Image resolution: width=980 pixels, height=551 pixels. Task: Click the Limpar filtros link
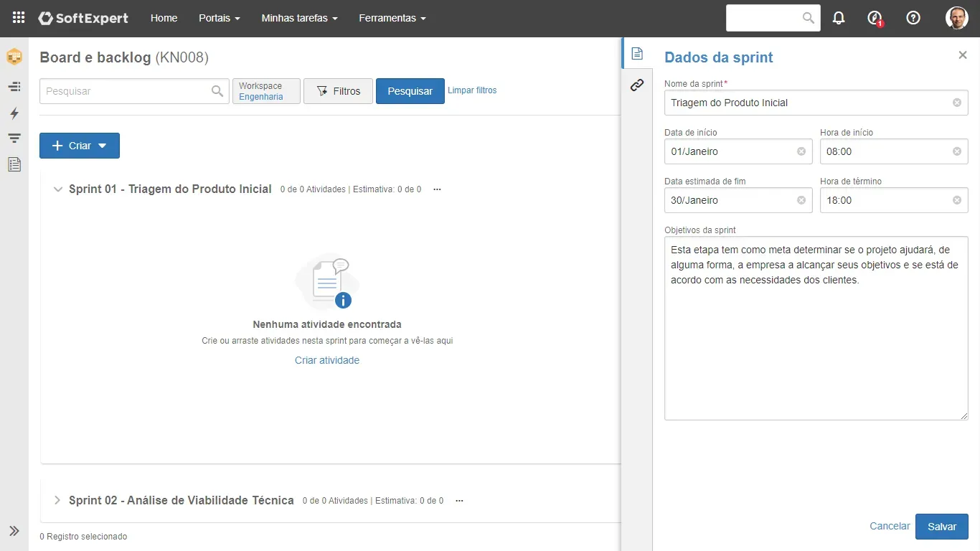tap(472, 90)
